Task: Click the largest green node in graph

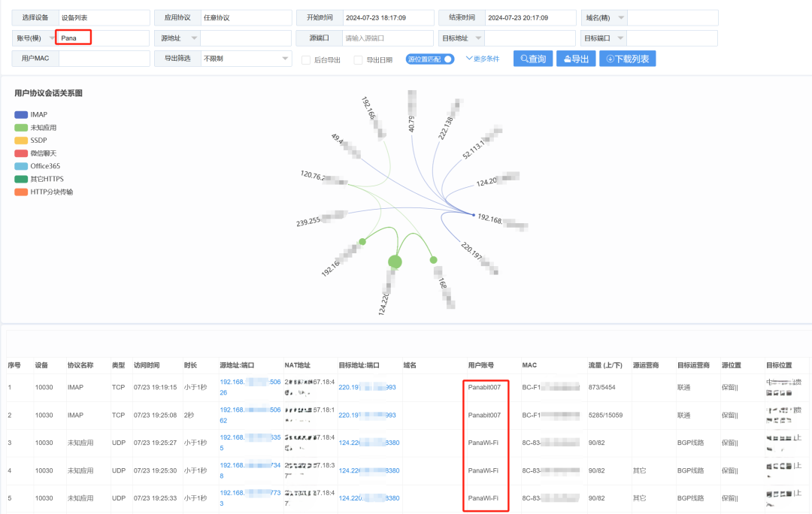Action: pos(395,262)
